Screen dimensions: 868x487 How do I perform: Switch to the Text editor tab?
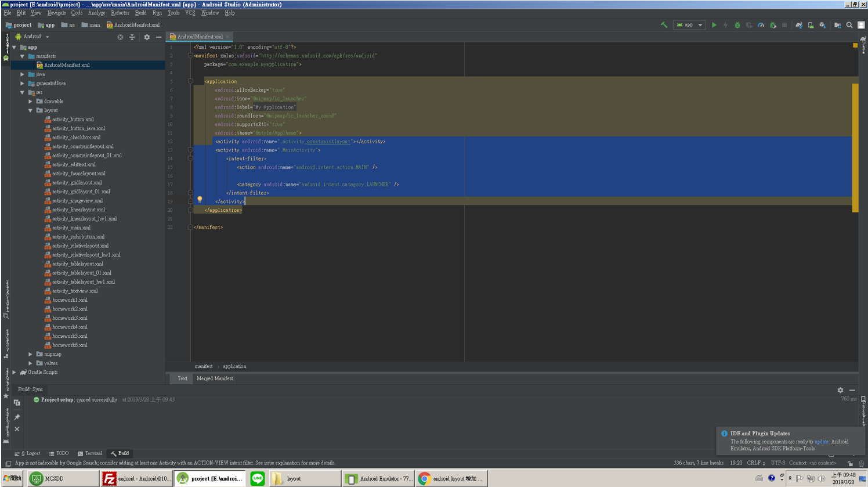(182, 378)
